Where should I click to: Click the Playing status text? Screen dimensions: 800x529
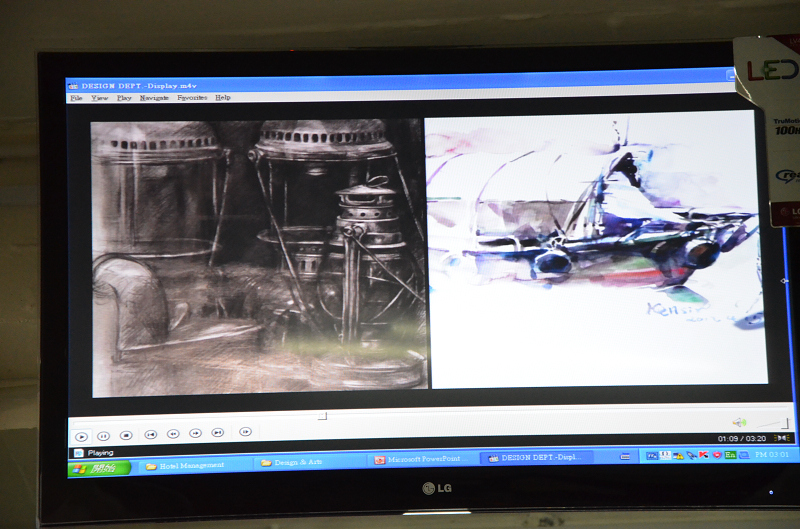click(x=101, y=452)
